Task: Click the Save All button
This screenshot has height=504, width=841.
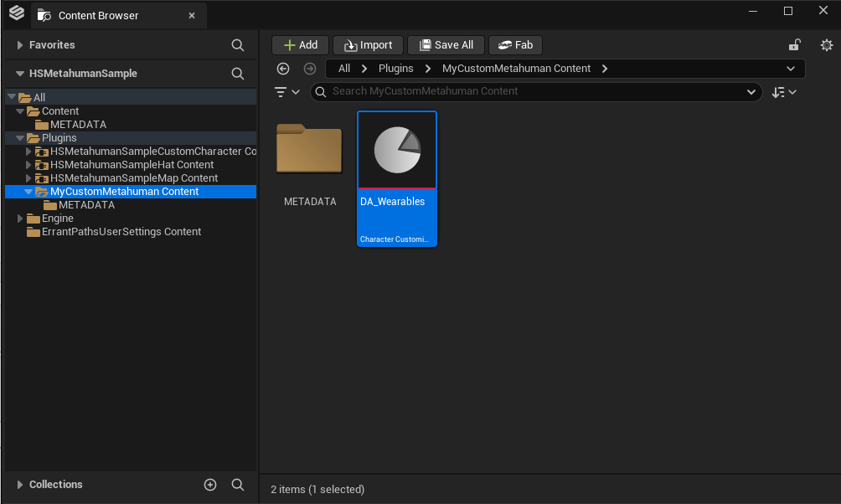Action: tap(446, 45)
